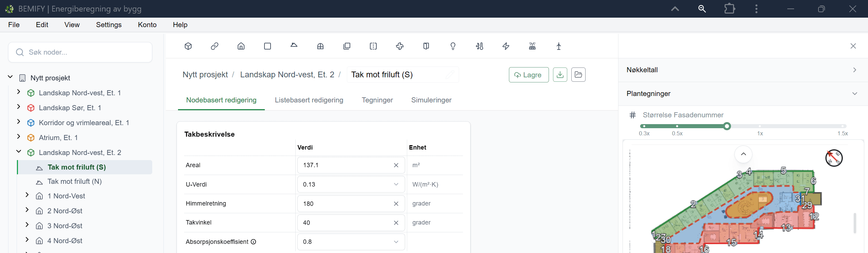868x253 pixels.
Task: Switch to the Listebasert redigering tab
Action: 309,100
